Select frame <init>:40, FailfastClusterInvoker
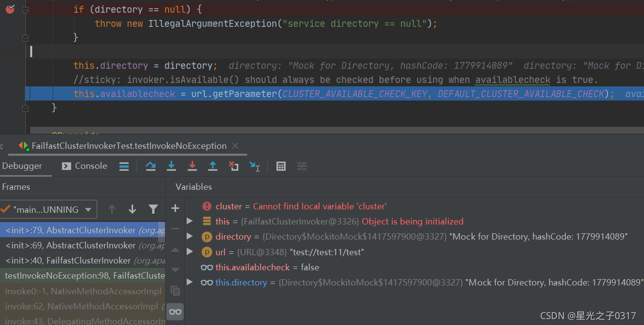 click(82, 261)
